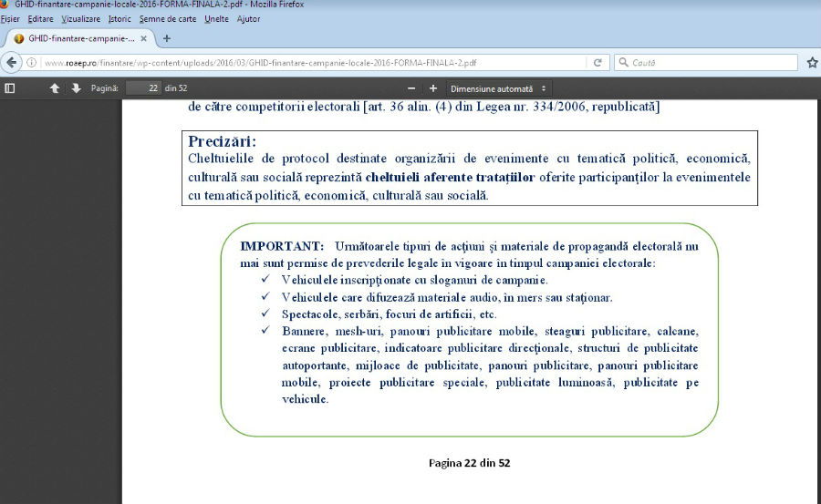Toggle the PDF sidebar panel
821x504 pixels.
click(x=9, y=88)
